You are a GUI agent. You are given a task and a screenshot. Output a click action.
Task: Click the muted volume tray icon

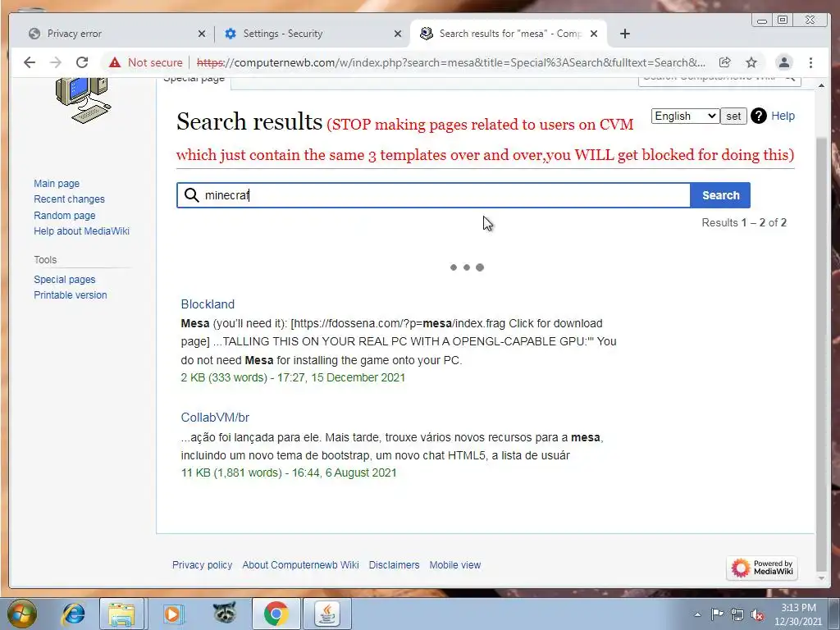click(x=757, y=615)
